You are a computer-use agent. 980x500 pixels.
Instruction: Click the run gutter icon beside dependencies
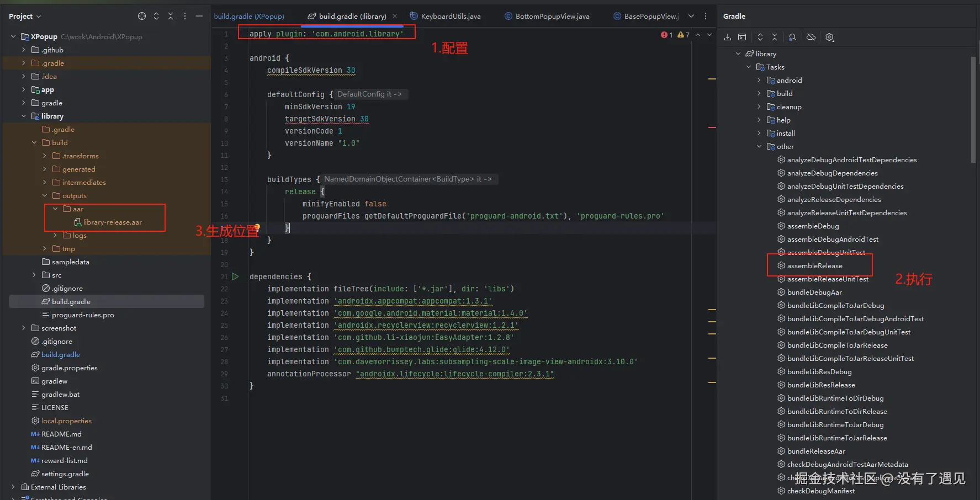(x=235, y=276)
